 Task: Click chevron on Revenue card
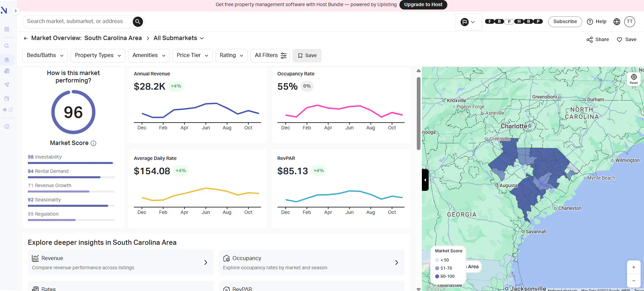click(205, 262)
